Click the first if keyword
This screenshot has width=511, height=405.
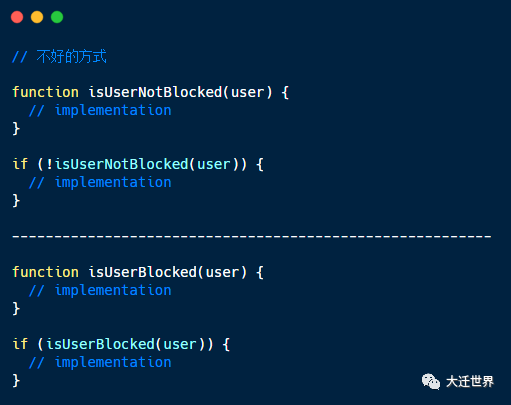tap(20, 164)
